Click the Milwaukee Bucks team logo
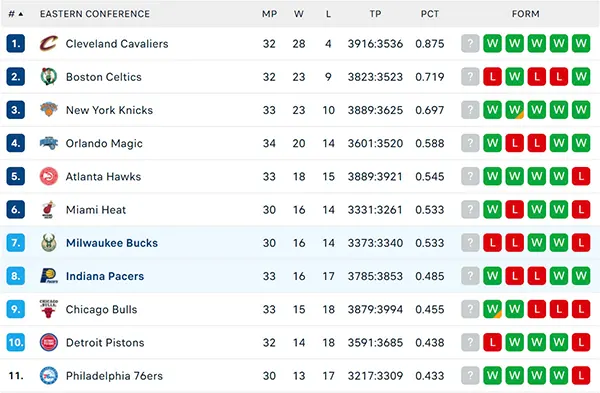Screen dimensions: 600x393 49,243
